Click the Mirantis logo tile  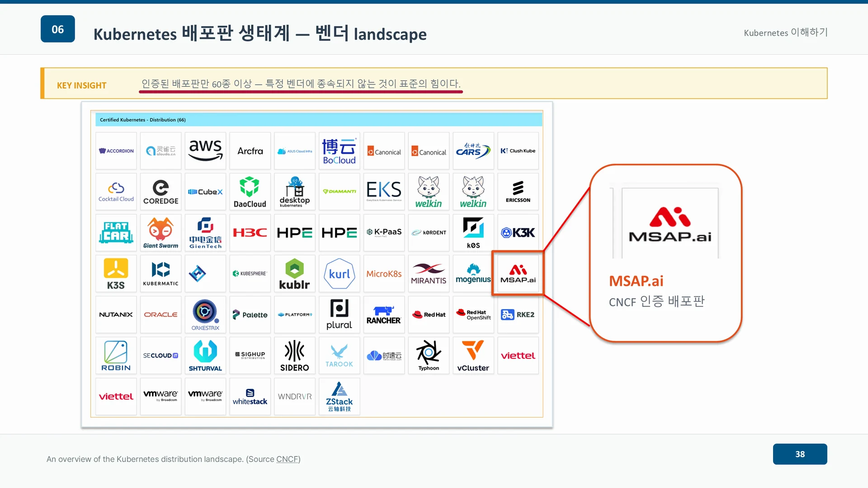[429, 273]
